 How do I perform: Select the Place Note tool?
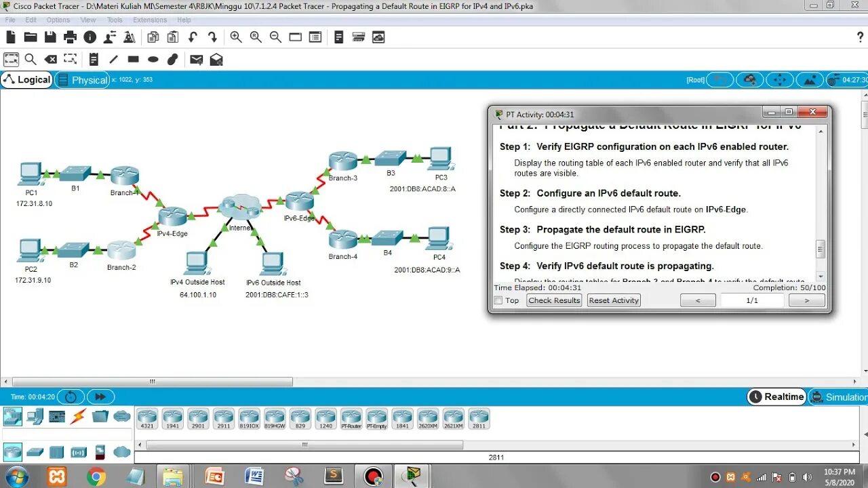click(93, 59)
